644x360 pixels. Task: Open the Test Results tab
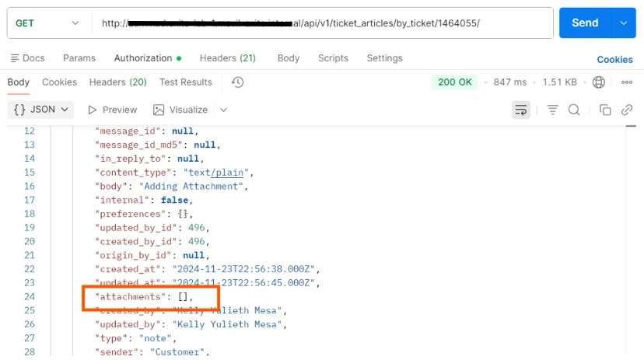(186, 82)
